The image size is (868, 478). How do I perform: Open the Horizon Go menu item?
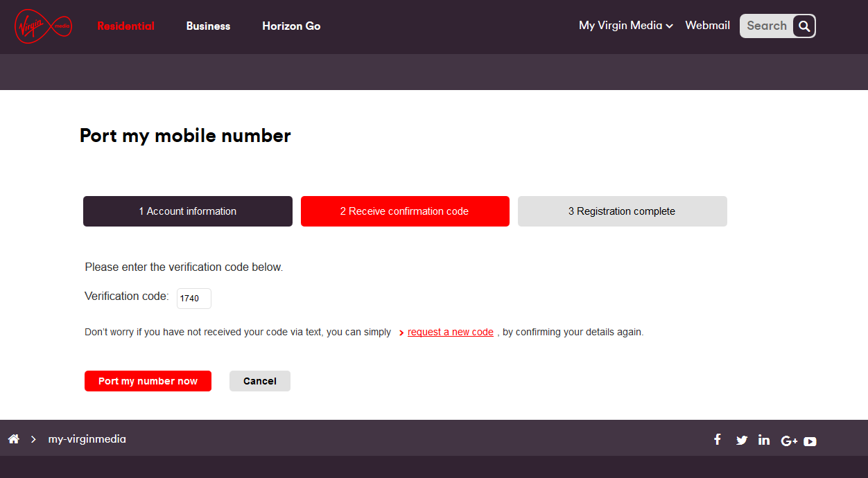[291, 26]
